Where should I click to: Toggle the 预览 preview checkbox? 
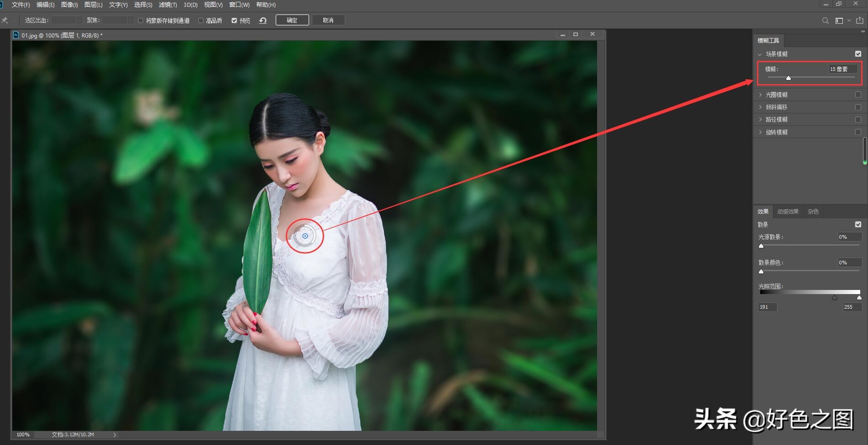tap(234, 21)
